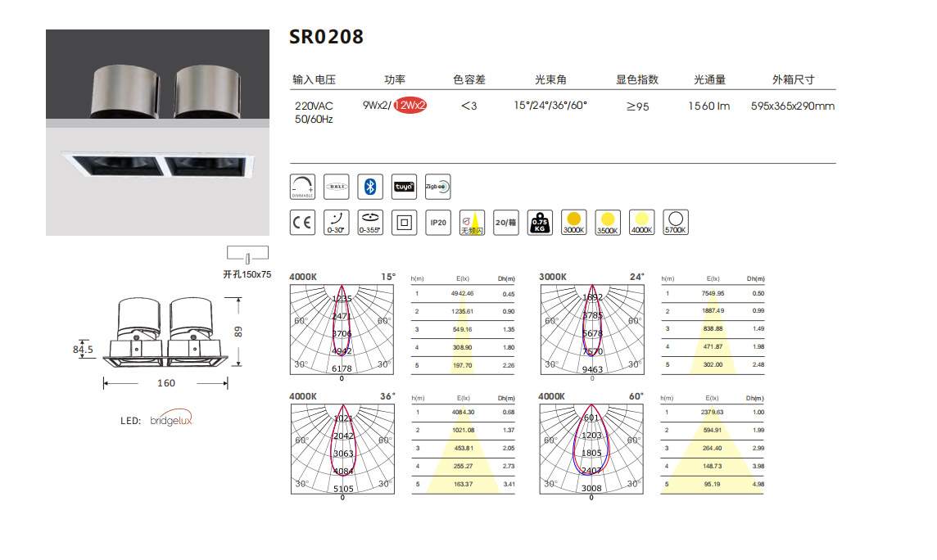Screen dimensions: 937x560
Task: Click the 输入电压 column header
Action: pos(315,79)
